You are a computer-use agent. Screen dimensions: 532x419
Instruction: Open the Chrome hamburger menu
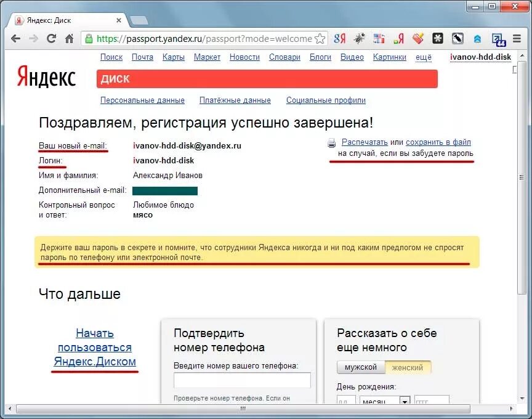click(517, 39)
